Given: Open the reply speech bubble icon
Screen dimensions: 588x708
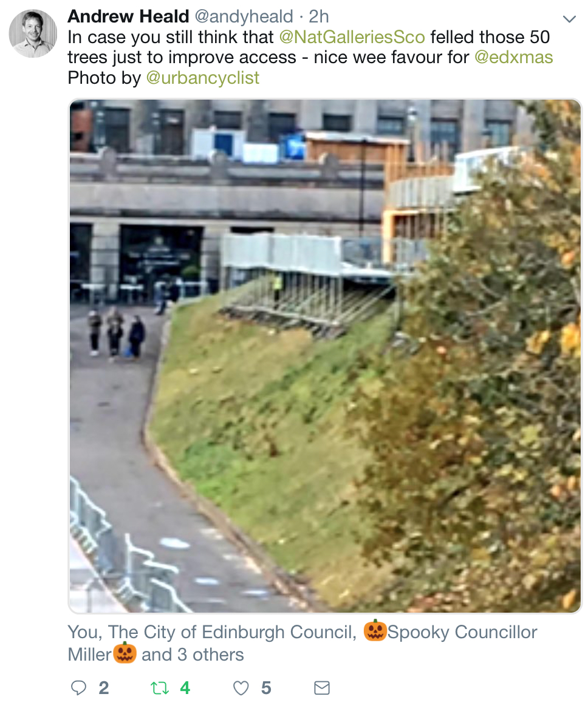Looking at the screenshot, I should (x=78, y=688).
